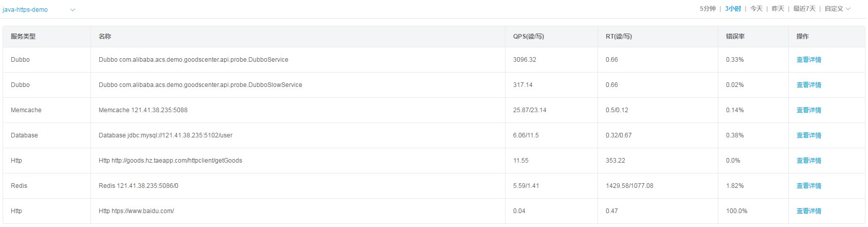The image size is (868, 227).
Task: Click the 名称 column header
Action: coord(105,37)
